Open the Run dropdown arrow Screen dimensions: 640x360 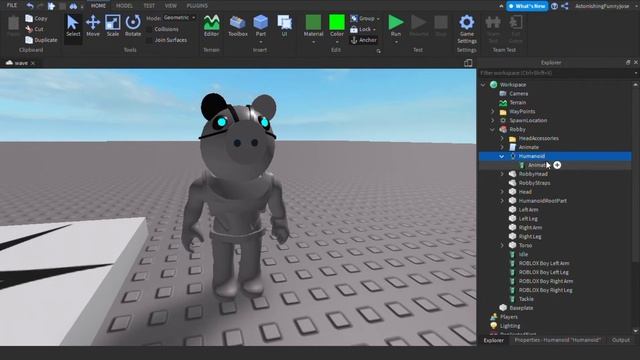[x=396, y=42]
